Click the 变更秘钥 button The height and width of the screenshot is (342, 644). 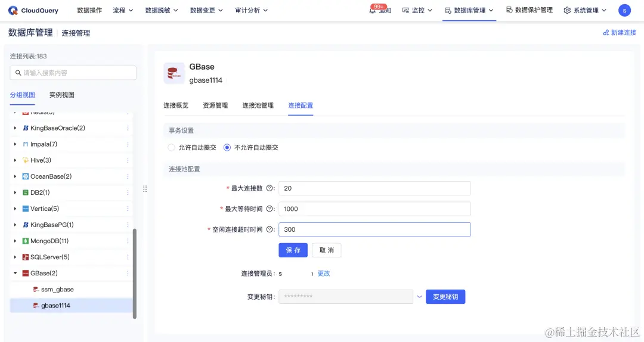pyautogui.click(x=445, y=297)
